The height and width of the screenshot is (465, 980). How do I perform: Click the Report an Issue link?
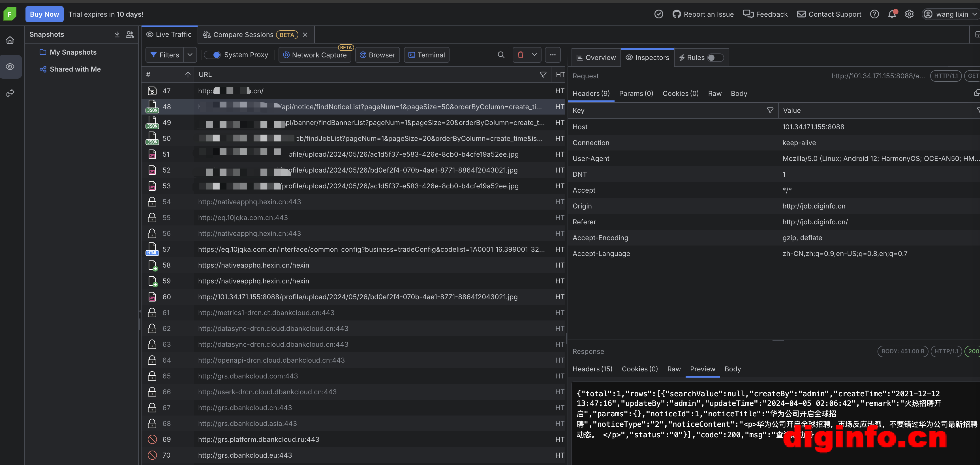(x=703, y=14)
